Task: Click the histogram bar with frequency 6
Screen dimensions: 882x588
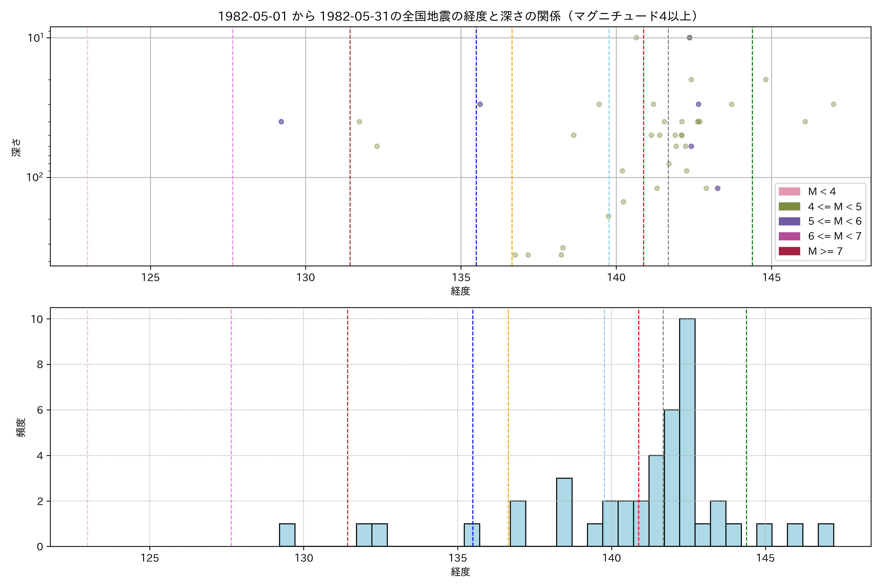Action: tap(672, 478)
